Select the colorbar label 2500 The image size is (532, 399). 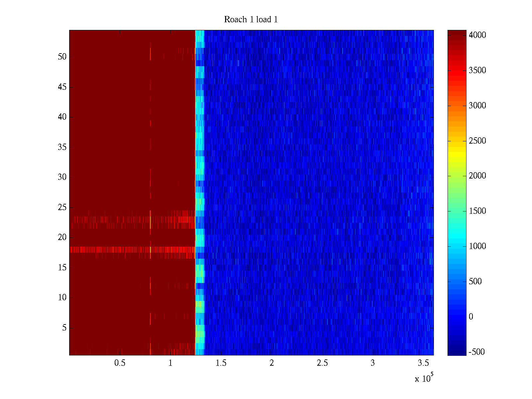[477, 141]
